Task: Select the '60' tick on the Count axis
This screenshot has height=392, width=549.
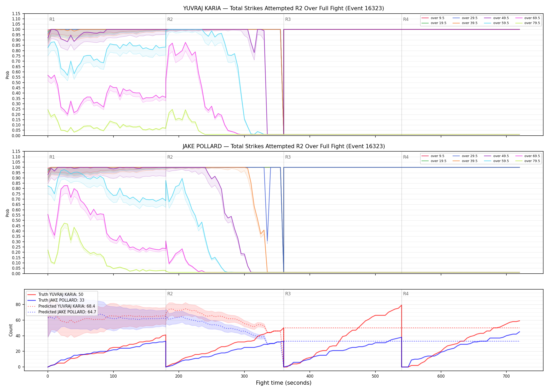Action: coord(18,320)
